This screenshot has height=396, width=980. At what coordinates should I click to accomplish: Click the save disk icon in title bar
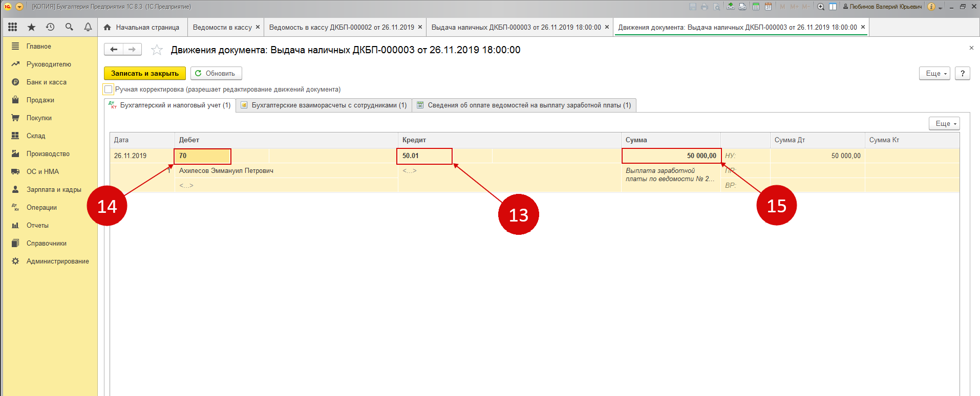pos(693,7)
